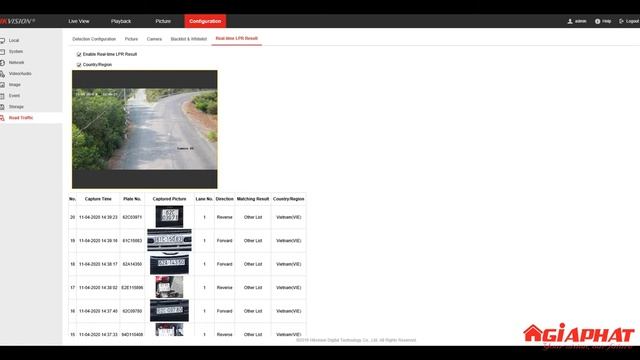The height and width of the screenshot is (360, 640).
Task: Click the plate number in row 15
Action: 132,334
